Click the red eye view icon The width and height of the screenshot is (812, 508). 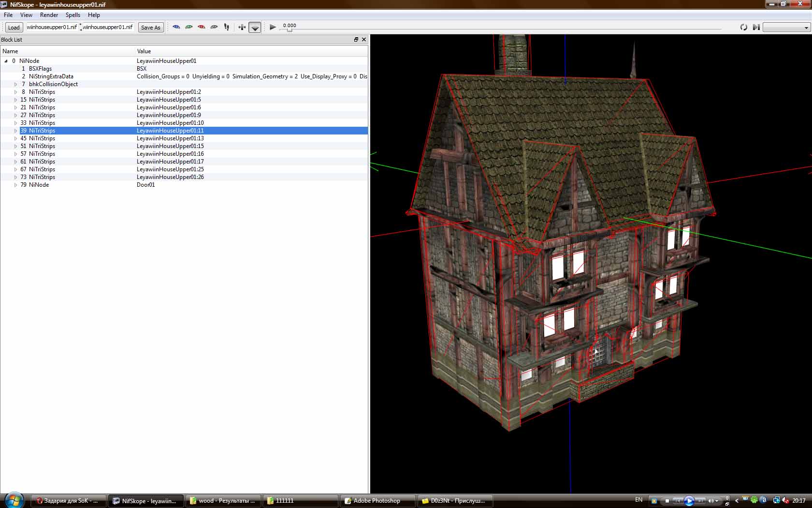(202, 27)
